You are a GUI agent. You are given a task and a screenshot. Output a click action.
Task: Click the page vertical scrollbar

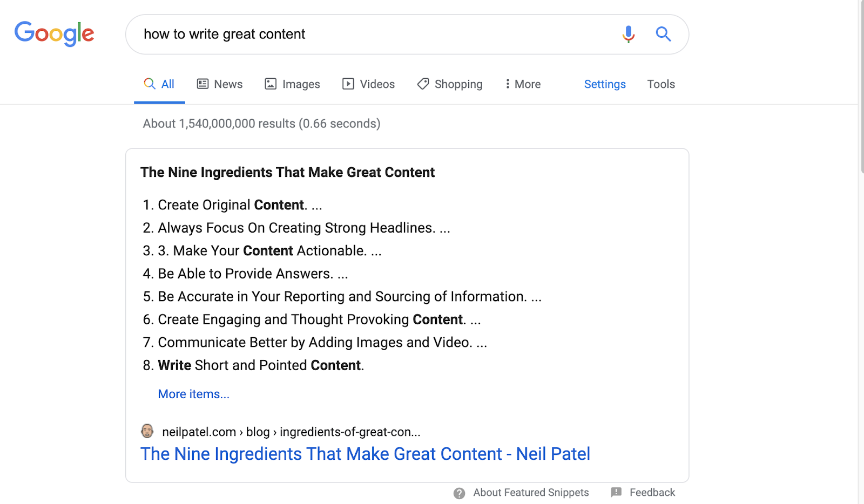point(861,252)
